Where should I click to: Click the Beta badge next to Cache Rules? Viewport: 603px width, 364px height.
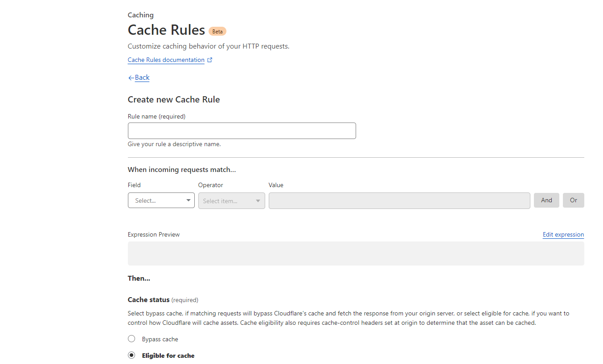(x=217, y=31)
